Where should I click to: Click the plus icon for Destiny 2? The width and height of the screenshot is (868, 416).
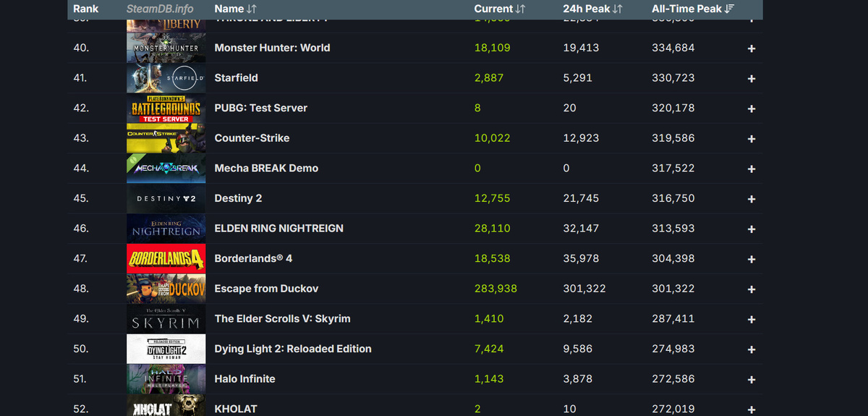point(752,199)
